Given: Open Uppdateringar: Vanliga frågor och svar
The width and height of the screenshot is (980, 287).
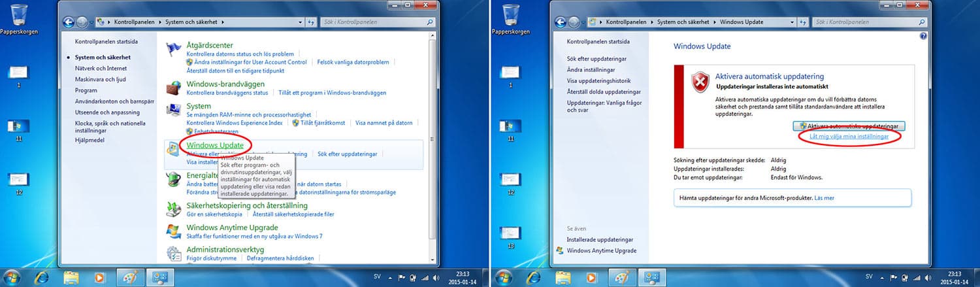Looking at the screenshot, I should pyautogui.click(x=604, y=106).
